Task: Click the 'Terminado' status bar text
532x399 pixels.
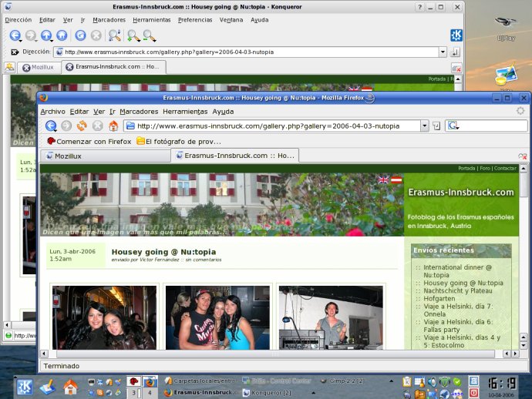Action: (x=62, y=366)
